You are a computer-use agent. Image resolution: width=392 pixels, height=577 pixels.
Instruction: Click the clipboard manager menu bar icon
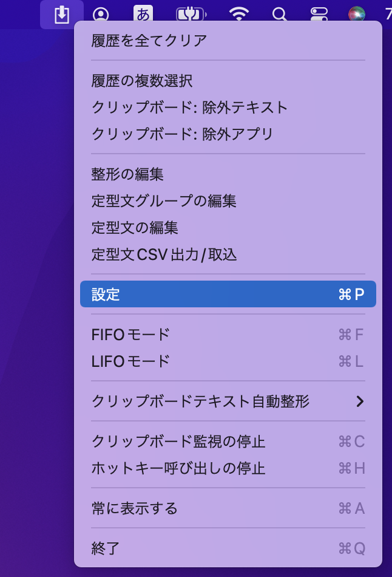click(62, 15)
